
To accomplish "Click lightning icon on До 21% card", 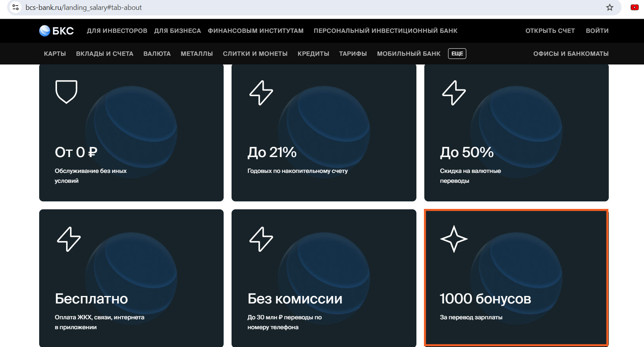I will (261, 93).
